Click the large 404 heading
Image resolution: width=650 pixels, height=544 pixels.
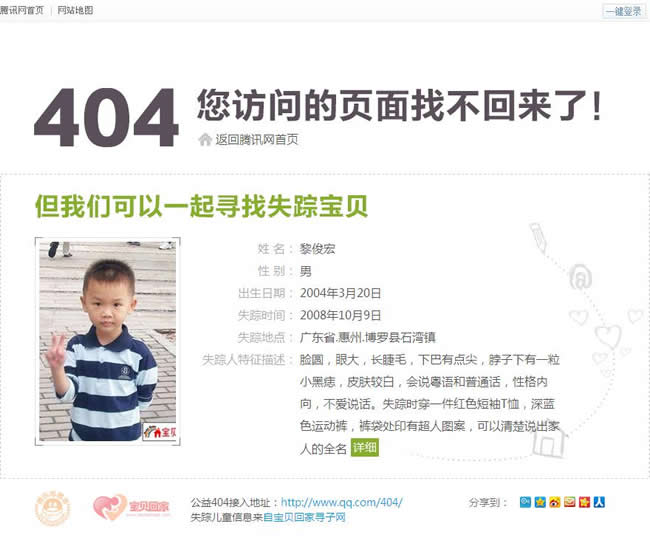(x=106, y=117)
